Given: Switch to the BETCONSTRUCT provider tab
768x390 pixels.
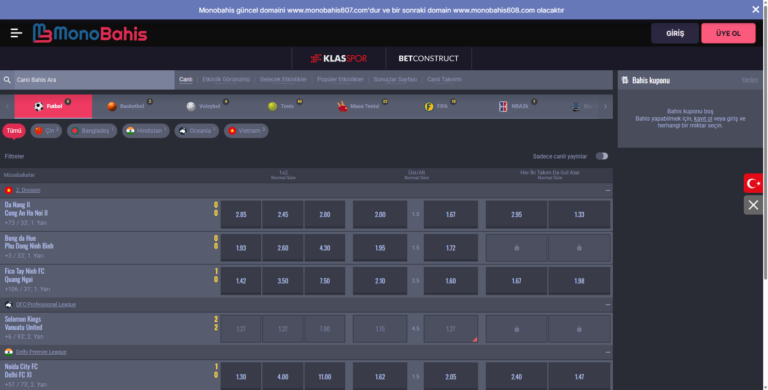Looking at the screenshot, I should tap(429, 58).
